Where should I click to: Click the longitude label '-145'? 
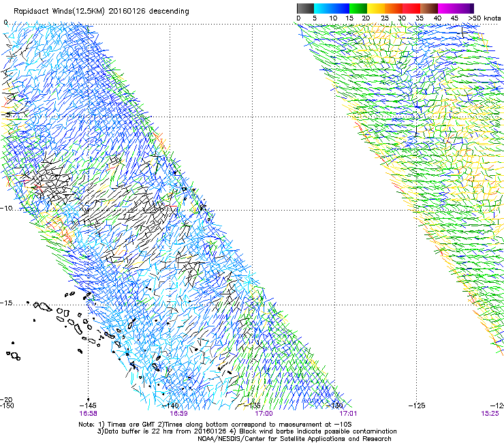click(88, 406)
